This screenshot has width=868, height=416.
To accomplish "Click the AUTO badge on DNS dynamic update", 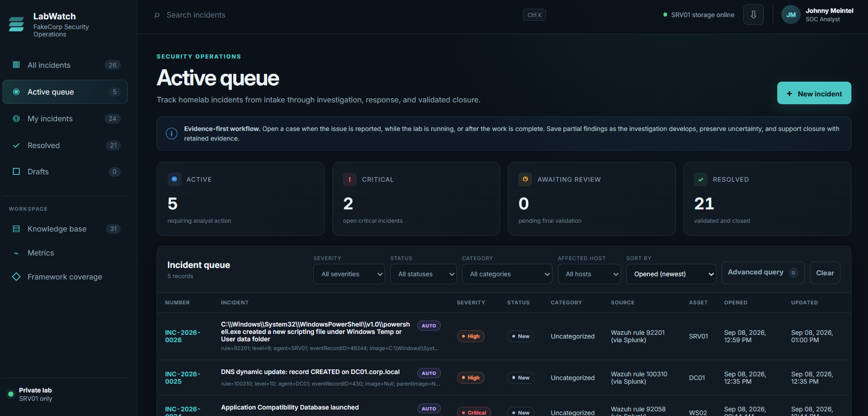I will (x=429, y=373).
